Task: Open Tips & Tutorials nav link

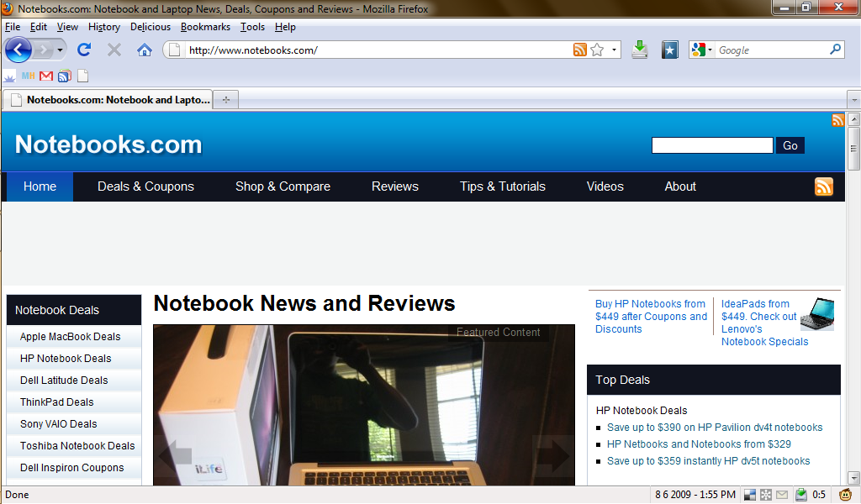Action: tap(503, 186)
